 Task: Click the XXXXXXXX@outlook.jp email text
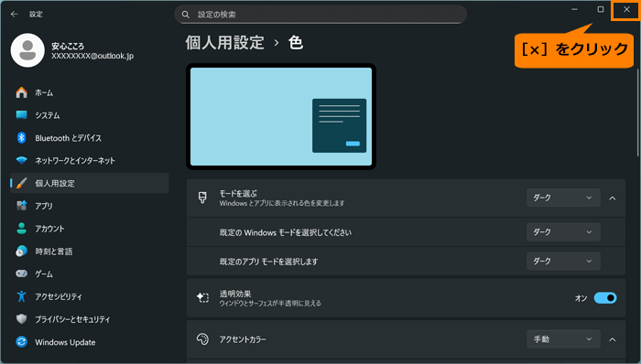[92, 56]
